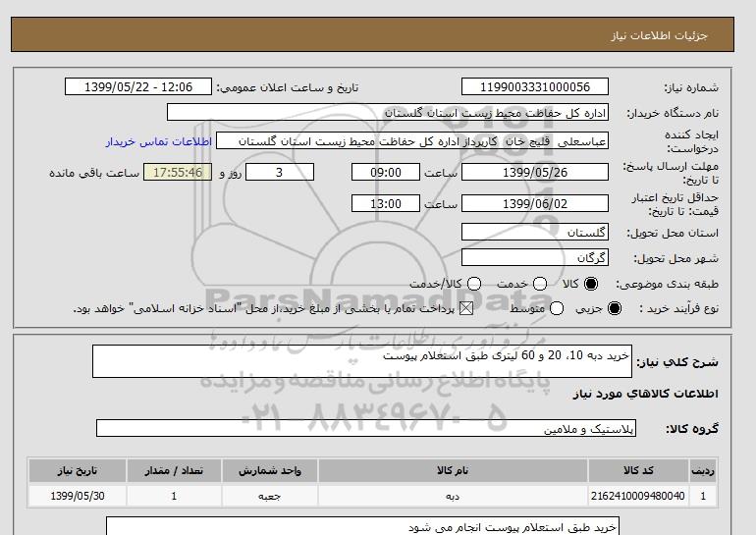Image resolution: width=756 pixels, height=535 pixels.
Task: Open the اطلاعات تماس خریدار link
Action: tap(159, 142)
